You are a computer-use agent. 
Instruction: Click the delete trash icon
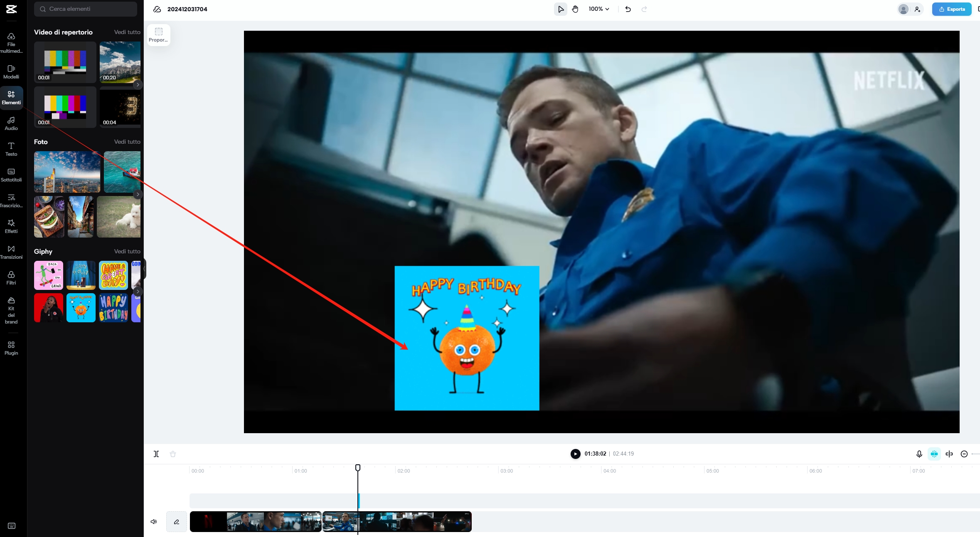click(173, 454)
